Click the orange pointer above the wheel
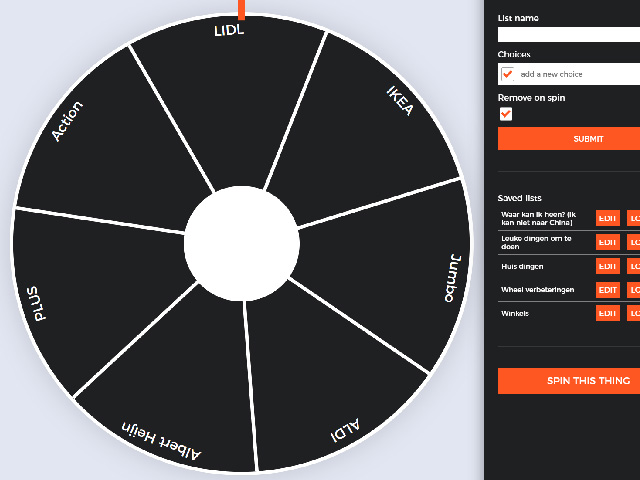The image size is (640, 480). click(242, 10)
